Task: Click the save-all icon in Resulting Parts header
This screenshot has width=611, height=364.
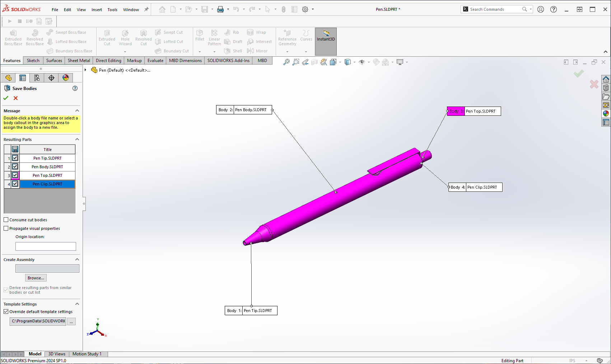Action: pos(15,149)
